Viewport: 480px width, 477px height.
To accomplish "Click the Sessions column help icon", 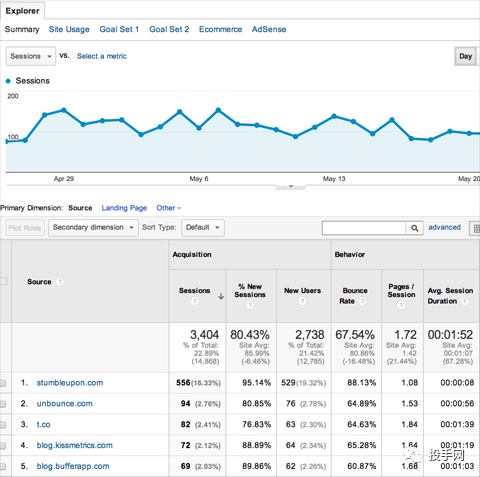I will click(x=195, y=301).
